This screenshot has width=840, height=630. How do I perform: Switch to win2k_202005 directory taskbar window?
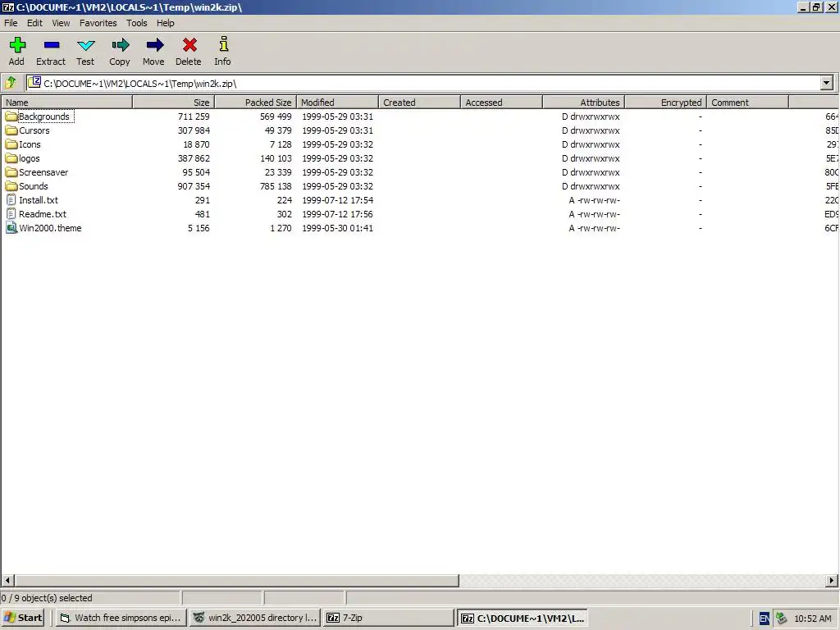pos(255,618)
